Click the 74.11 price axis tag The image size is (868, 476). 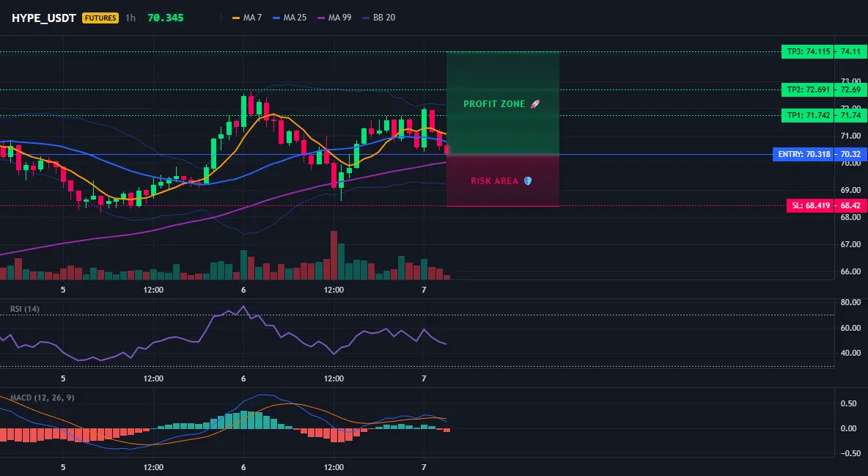click(850, 51)
